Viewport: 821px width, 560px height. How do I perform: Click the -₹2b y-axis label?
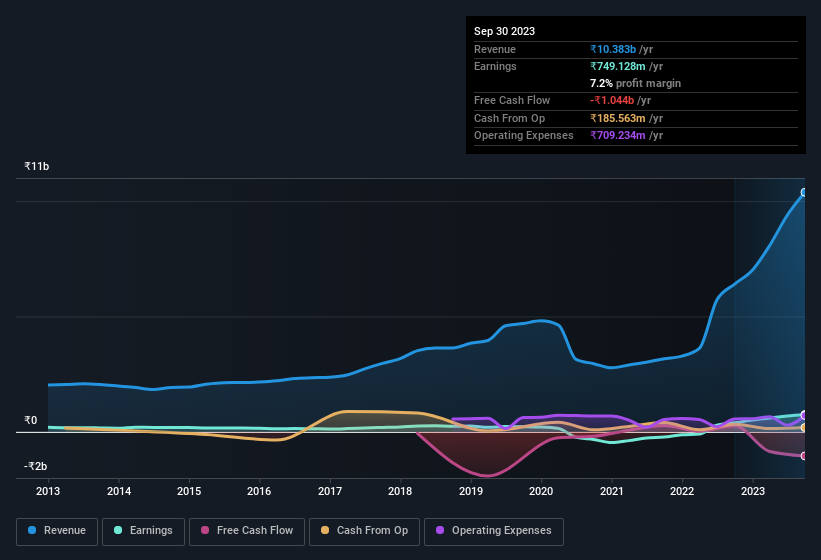[x=36, y=466]
